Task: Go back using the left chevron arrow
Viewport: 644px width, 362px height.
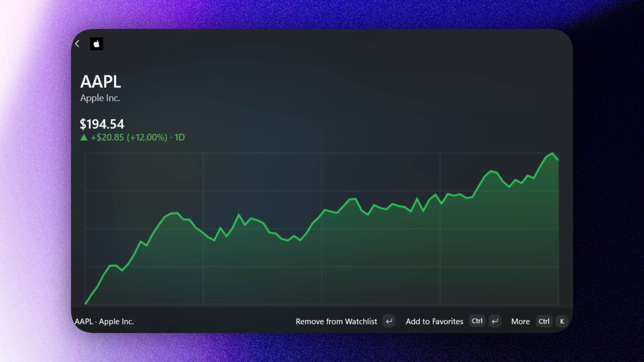Action: pyautogui.click(x=77, y=44)
